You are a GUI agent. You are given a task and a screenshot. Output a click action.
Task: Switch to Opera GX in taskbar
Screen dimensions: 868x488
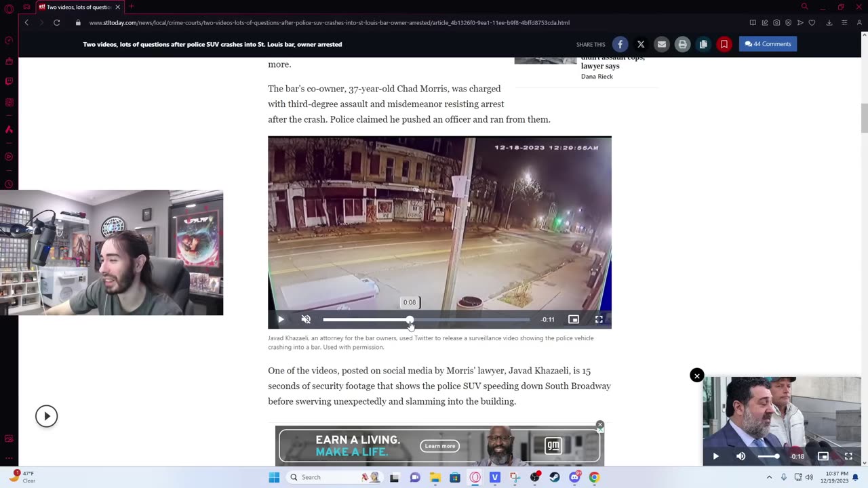[x=475, y=477]
